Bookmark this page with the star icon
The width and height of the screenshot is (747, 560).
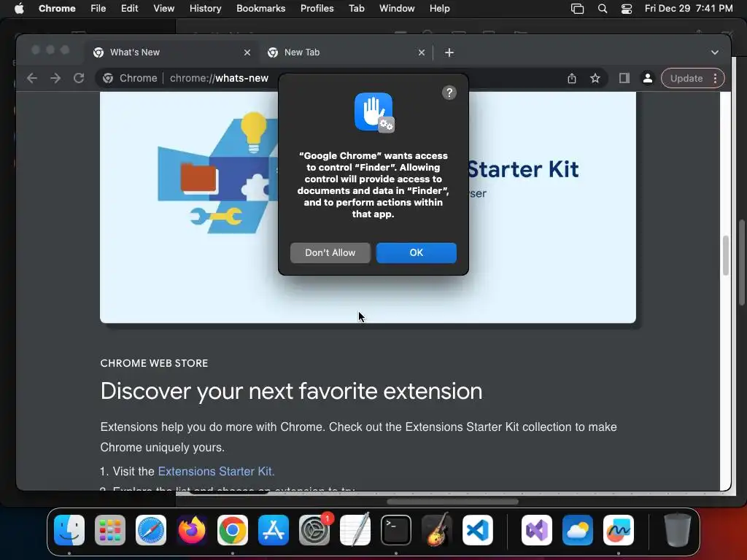point(595,78)
